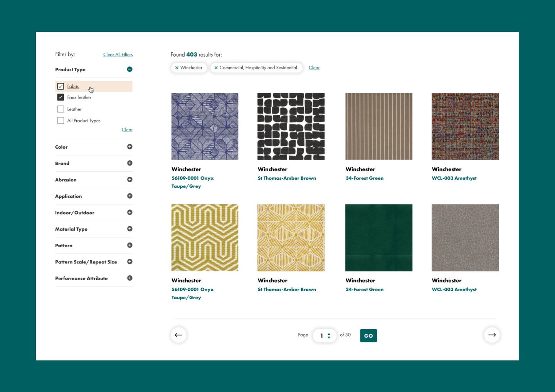
Task: Check the Leather product type checkbox
Action: click(x=61, y=109)
